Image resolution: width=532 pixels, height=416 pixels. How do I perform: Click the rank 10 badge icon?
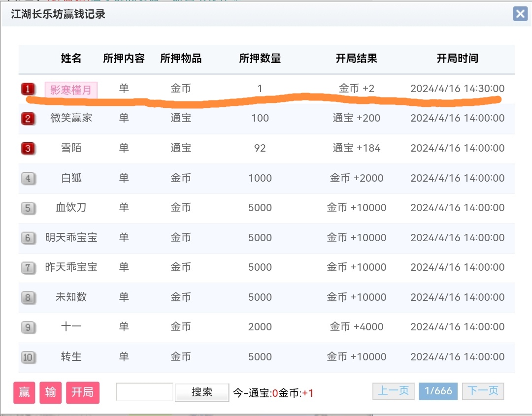point(28,357)
